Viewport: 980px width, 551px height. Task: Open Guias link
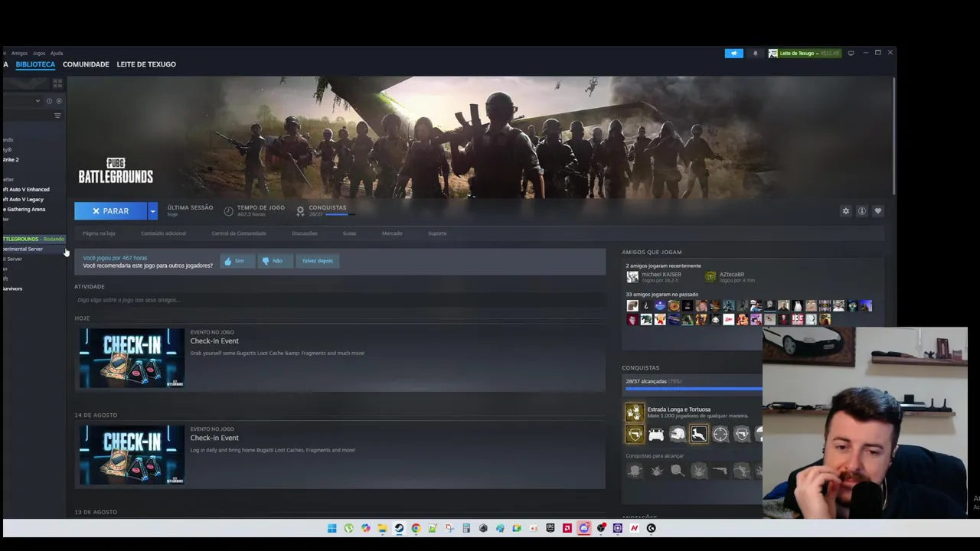point(349,233)
